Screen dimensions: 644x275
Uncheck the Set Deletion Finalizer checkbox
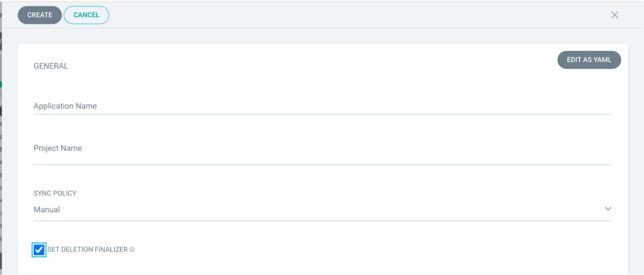pos(39,250)
